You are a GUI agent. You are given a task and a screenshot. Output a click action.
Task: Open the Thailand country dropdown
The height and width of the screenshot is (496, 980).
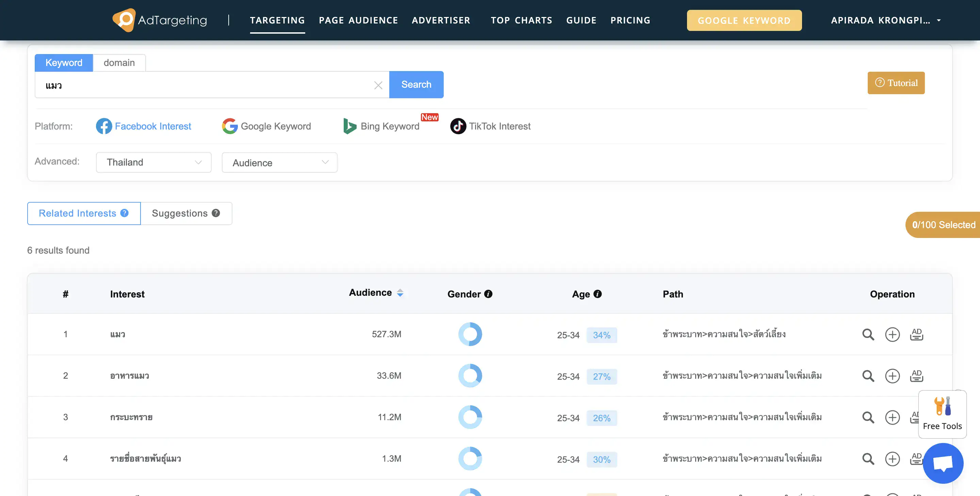click(153, 162)
